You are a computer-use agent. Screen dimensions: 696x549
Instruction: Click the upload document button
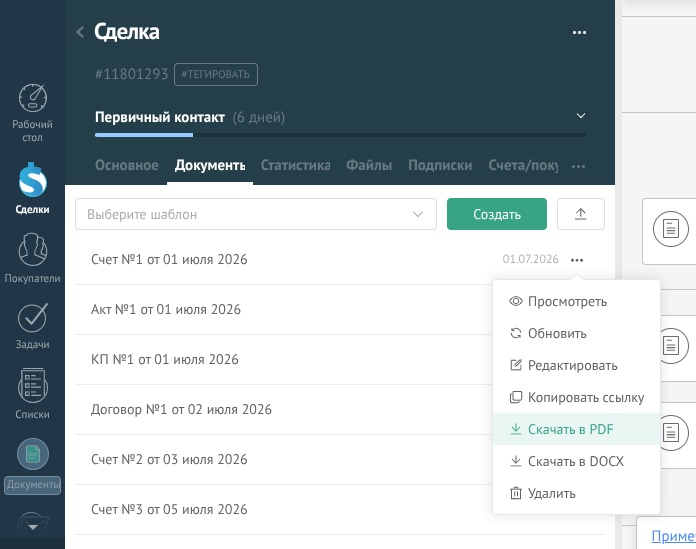tap(581, 214)
